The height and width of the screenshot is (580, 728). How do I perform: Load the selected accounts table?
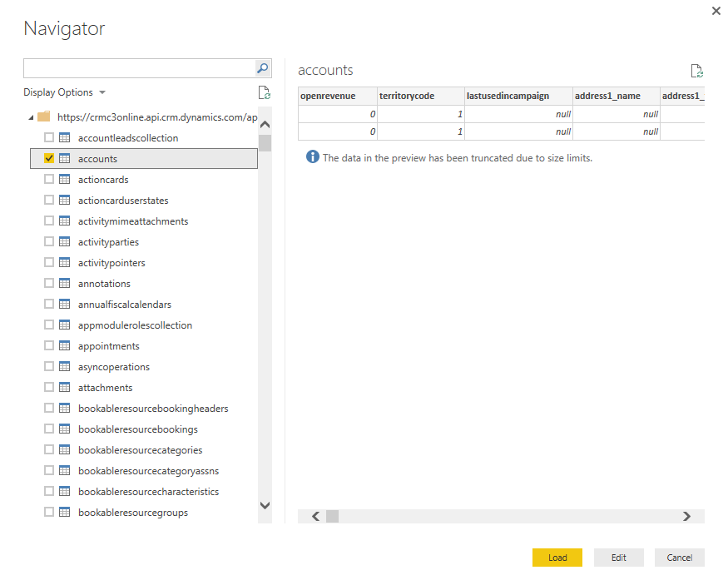click(x=557, y=558)
